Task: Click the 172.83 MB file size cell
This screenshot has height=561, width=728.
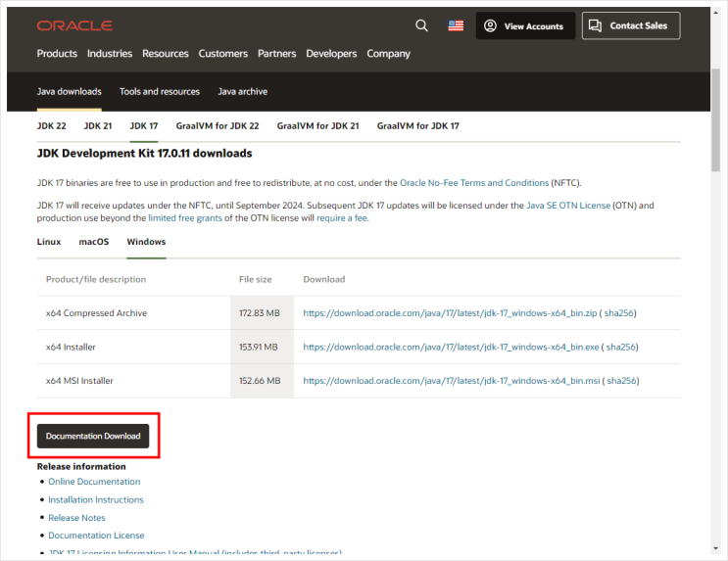Action: 263,313
